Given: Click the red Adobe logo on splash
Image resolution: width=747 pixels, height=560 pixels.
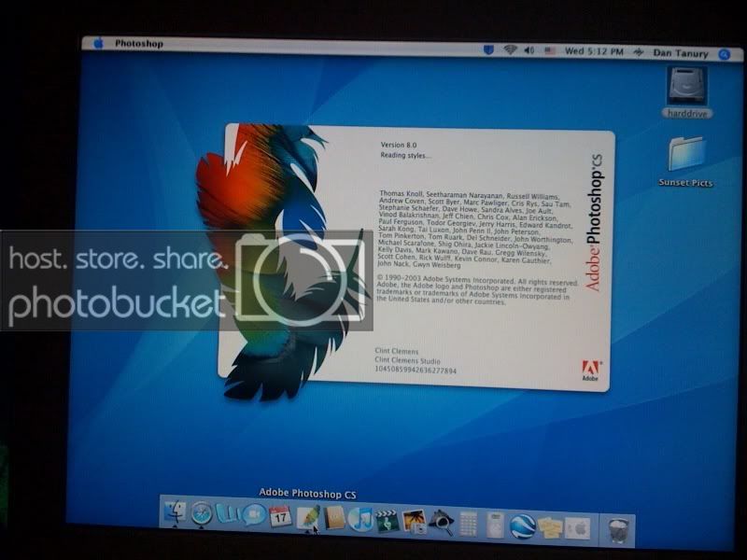Looking at the screenshot, I should pyautogui.click(x=591, y=370).
